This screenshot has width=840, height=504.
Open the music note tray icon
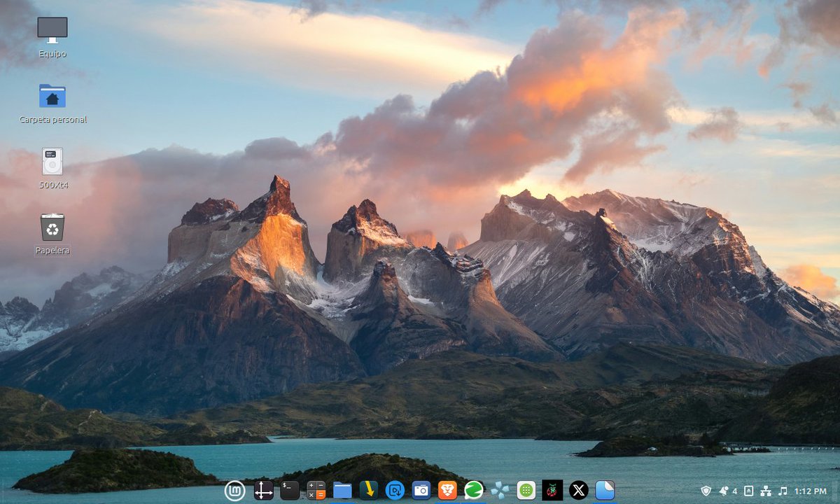click(x=783, y=491)
